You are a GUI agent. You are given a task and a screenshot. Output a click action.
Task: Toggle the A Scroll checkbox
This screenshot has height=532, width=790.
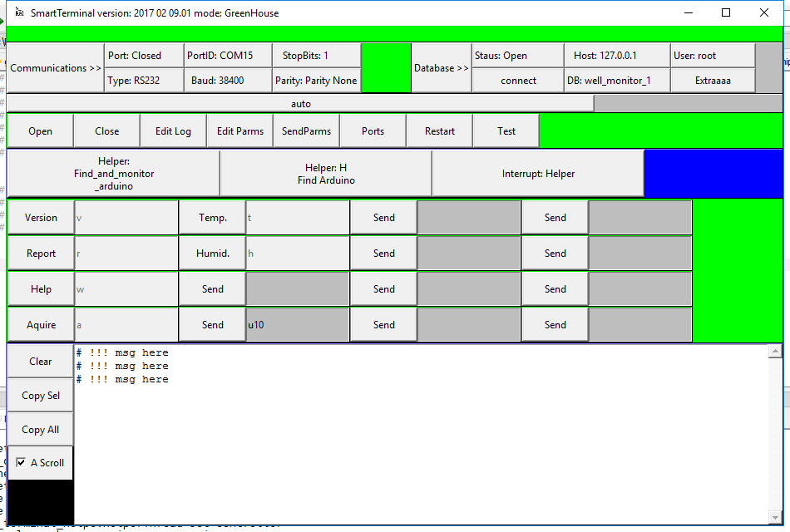[22, 463]
